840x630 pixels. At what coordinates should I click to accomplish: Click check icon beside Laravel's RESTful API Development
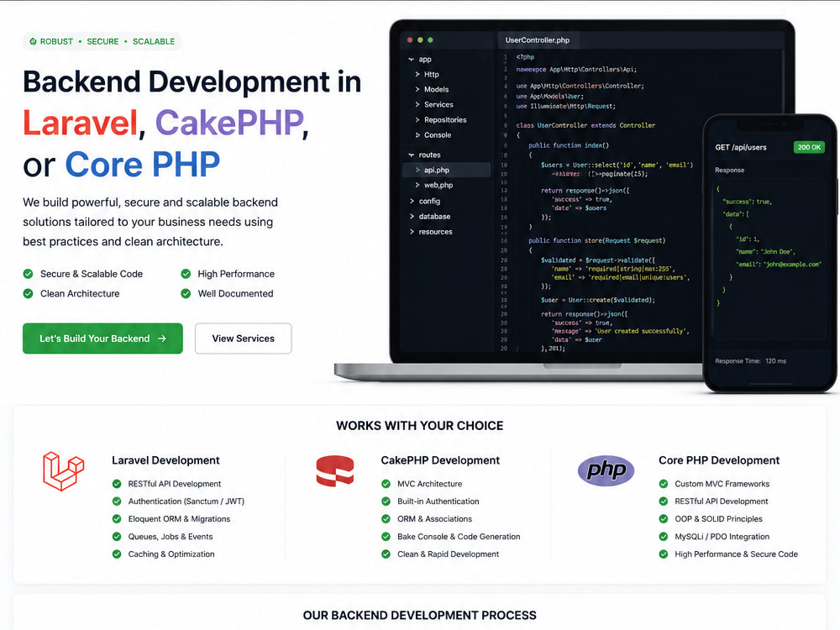pyautogui.click(x=117, y=484)
